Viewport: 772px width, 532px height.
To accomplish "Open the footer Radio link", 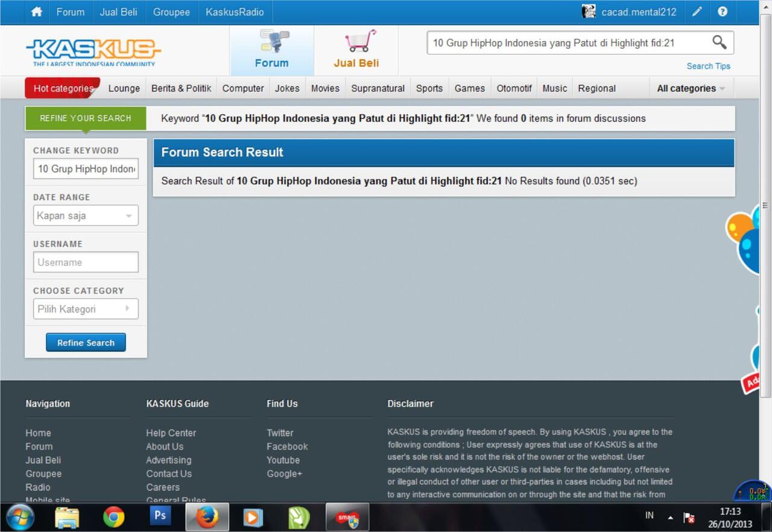I will pyautogui.click(x=38, y=487).
